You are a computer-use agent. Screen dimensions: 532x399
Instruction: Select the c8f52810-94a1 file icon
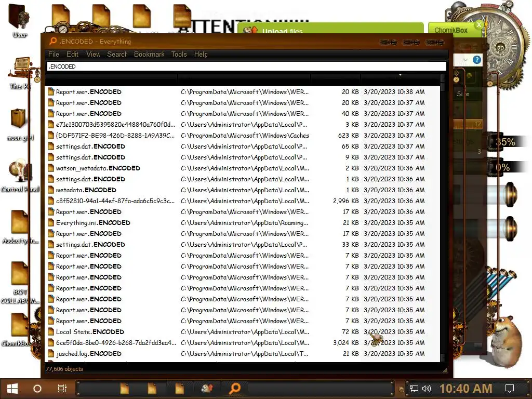coord(51,201)
